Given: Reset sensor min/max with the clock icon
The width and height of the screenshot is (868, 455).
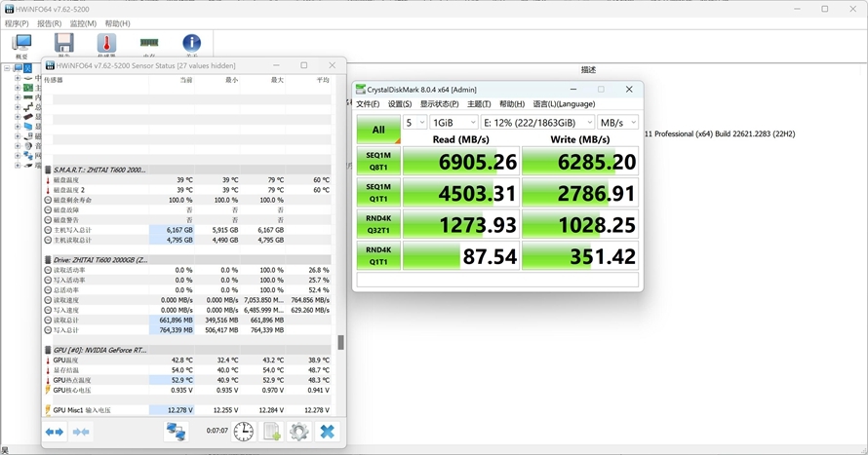Looking at the screenshot, I should 243,431.
